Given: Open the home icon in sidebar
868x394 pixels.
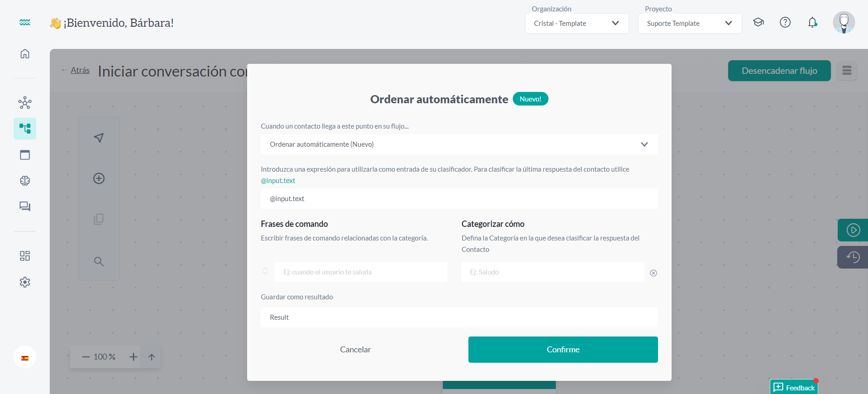Looking at the screenshot, I should (25, 54).
